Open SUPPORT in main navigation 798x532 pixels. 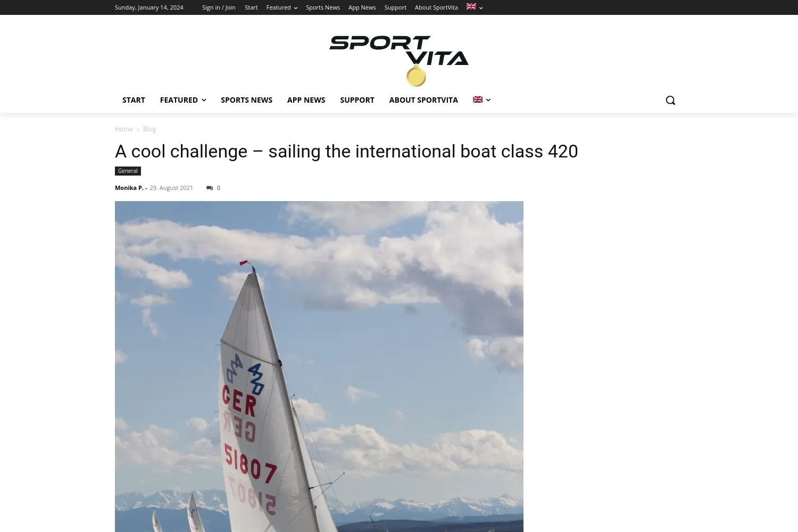tap(357, 100)
